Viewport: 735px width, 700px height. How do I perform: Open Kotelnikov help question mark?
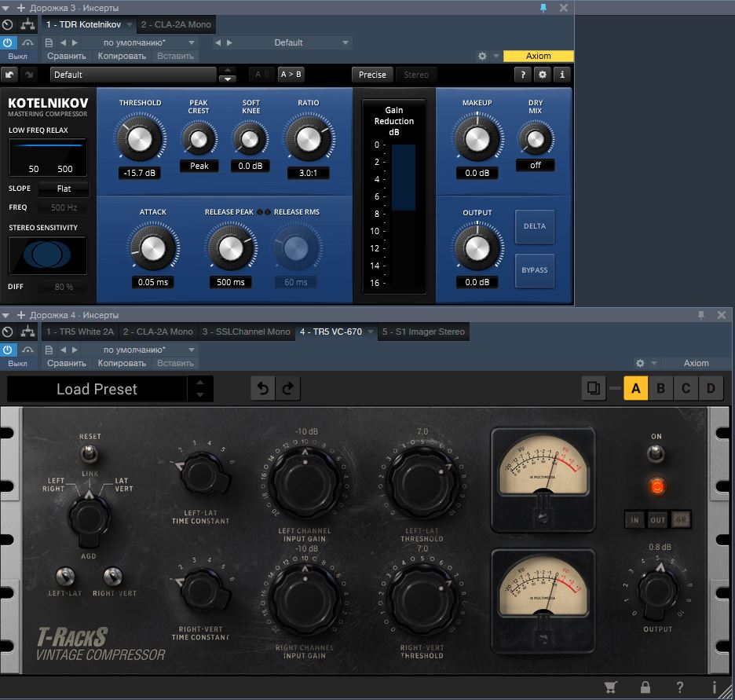click(523, 75)
